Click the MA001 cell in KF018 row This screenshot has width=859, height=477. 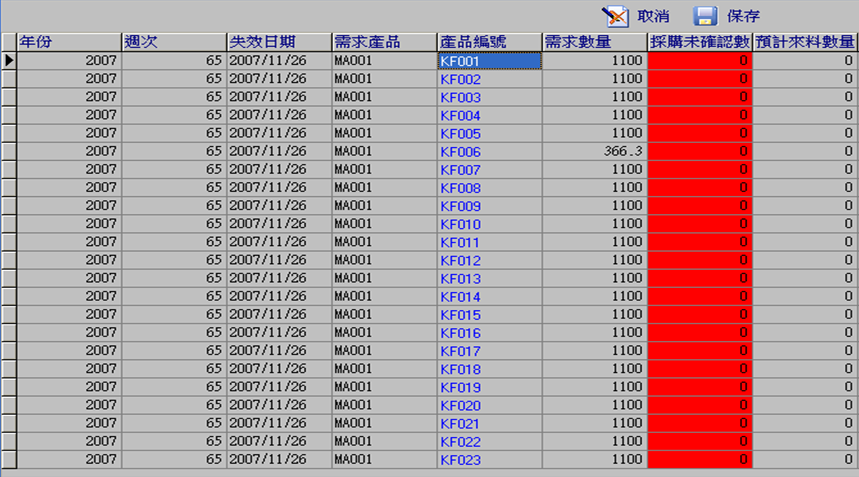pyautogui.click(x=385, y=369)
